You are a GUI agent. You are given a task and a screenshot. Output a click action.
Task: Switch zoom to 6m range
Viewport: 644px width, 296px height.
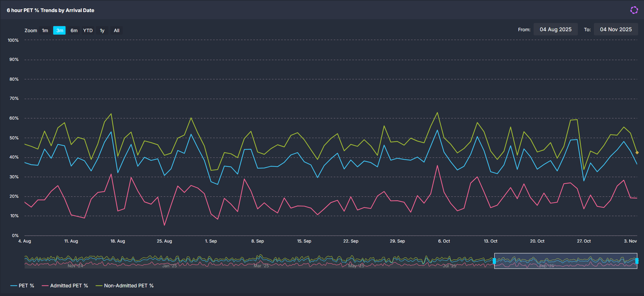[74, 30]
